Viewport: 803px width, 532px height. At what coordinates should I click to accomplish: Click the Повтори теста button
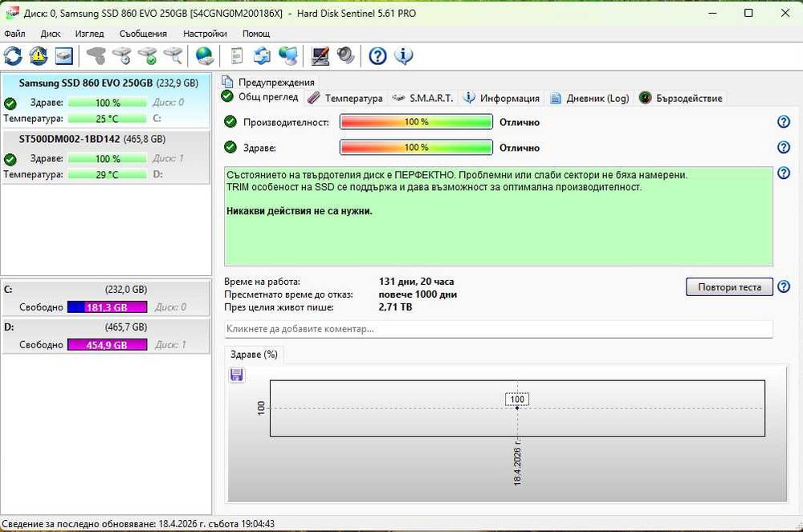coord(729,287)
